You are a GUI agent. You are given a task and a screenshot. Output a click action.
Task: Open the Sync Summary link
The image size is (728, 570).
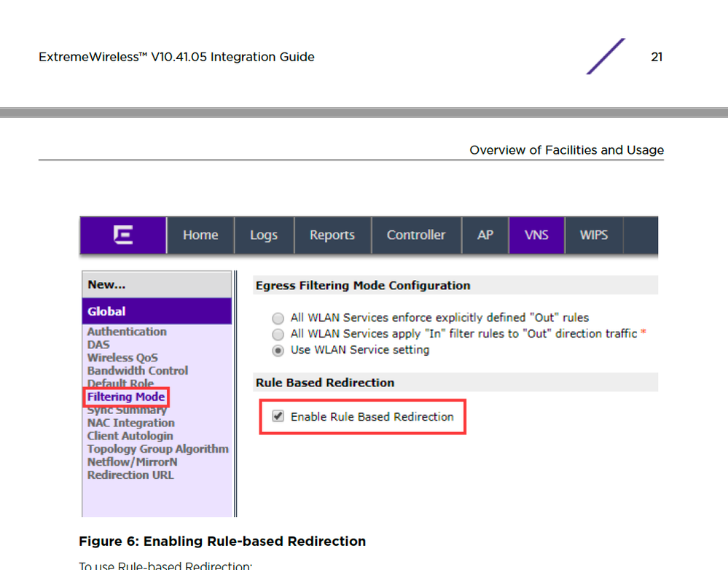pyautogui.click(x=127, y=410)
